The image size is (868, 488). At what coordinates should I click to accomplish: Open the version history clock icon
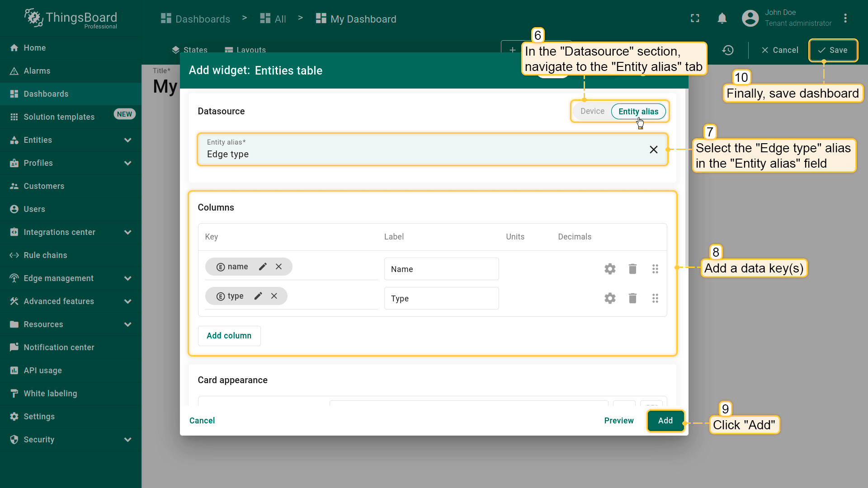pos(728,50)
